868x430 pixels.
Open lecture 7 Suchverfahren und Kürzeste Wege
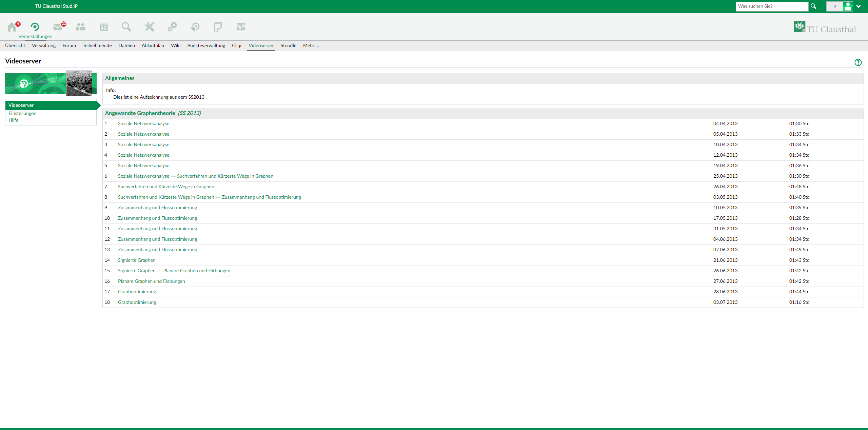pyautogui.click(x=166, y=187)
